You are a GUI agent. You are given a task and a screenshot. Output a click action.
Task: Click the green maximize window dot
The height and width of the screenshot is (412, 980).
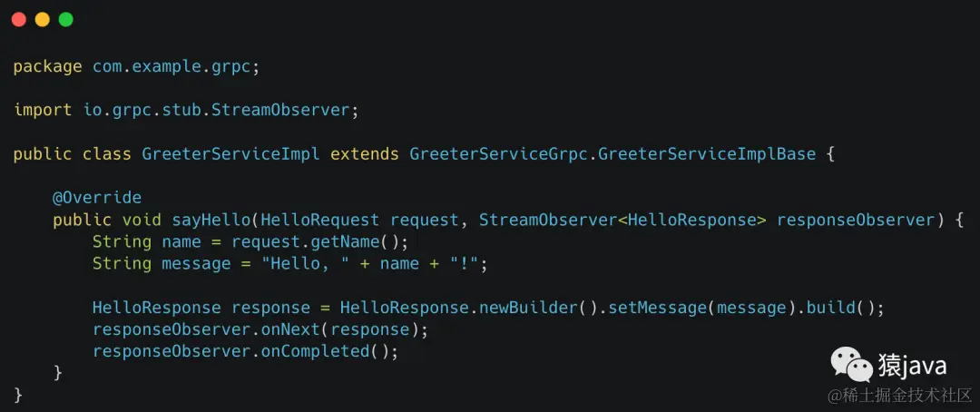[65, 19]
